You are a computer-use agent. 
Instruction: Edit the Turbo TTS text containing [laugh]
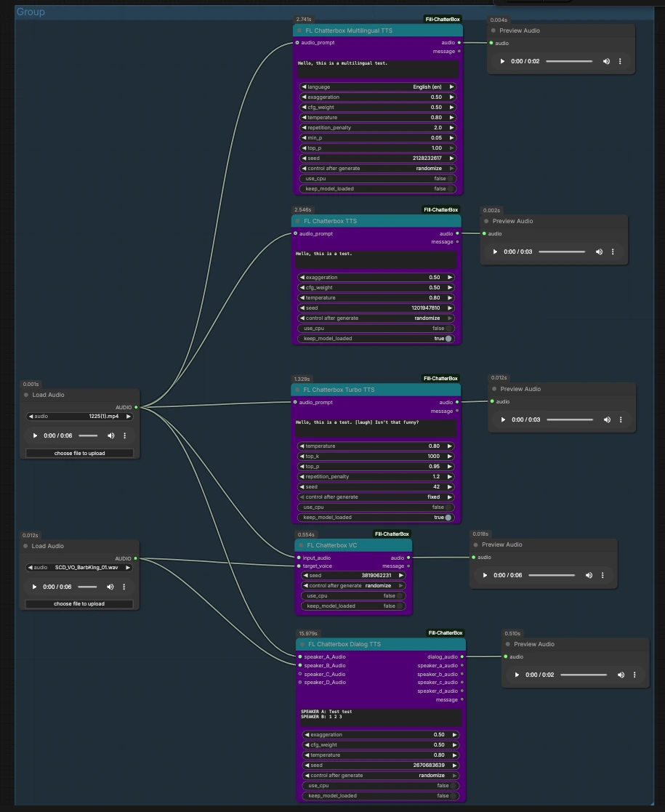(x=376, y=428)
